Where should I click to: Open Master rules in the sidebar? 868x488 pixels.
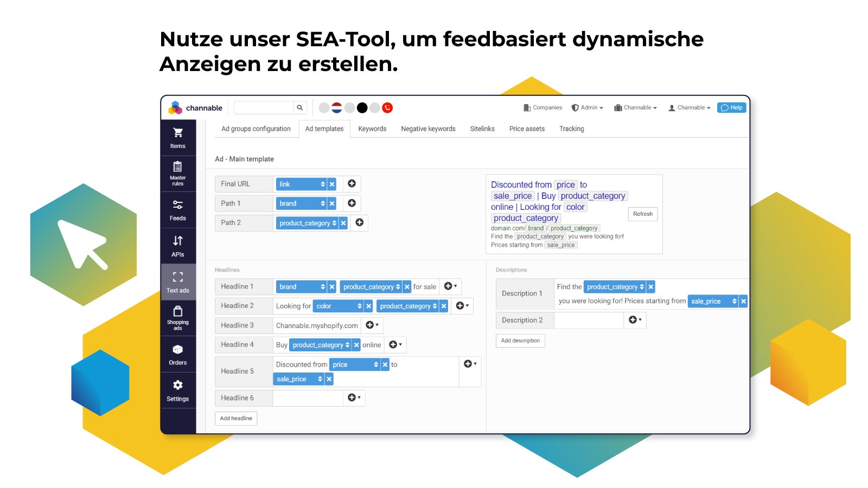(x=178, y=174)
